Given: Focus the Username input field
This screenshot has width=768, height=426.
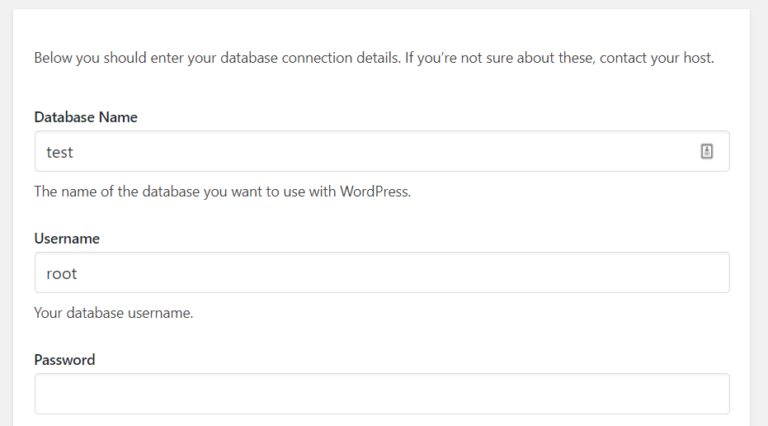Looking at the screenshot, I should coord(382,273).
